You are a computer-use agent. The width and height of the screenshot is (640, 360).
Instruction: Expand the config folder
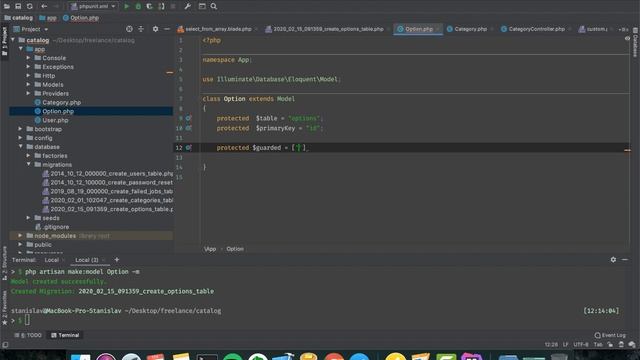(x=20, y=138)
